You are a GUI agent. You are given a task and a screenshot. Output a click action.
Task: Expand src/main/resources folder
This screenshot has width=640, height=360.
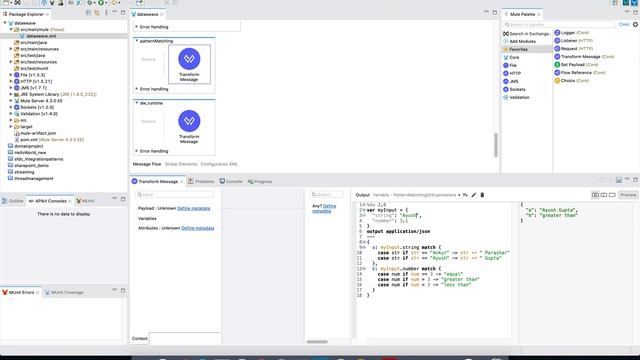click(x=11, y=49)
